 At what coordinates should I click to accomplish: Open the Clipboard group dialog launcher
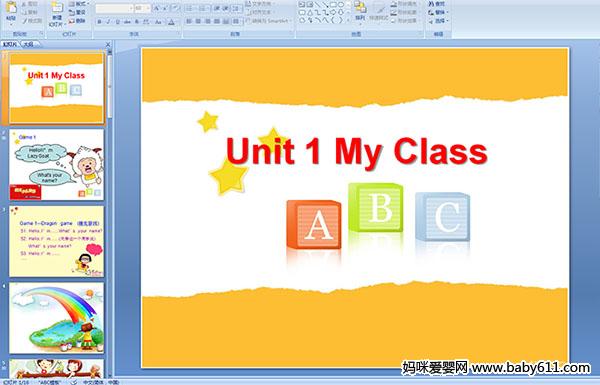click(41, 34)
